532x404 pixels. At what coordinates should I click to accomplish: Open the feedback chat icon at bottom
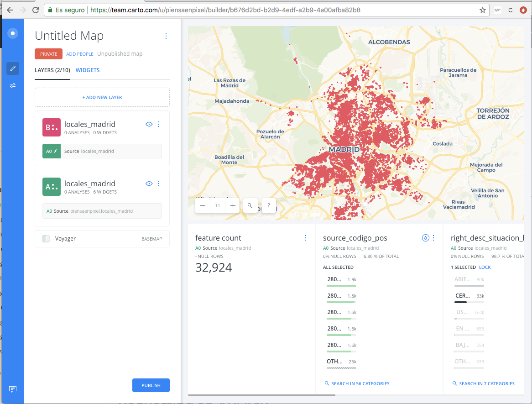(x=13, y=389)
